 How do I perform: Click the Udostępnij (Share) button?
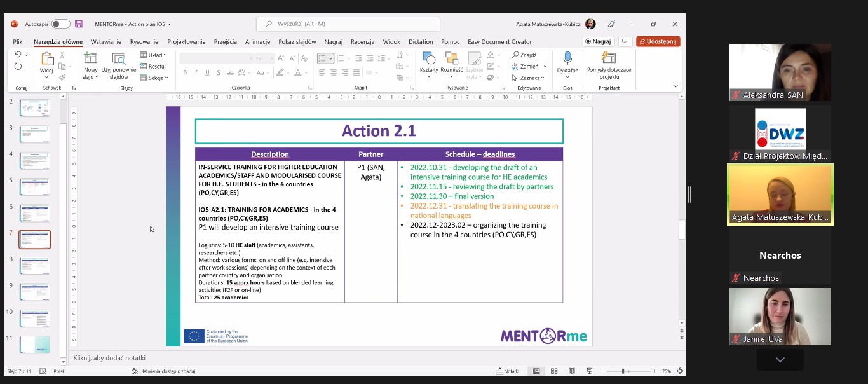658,41
